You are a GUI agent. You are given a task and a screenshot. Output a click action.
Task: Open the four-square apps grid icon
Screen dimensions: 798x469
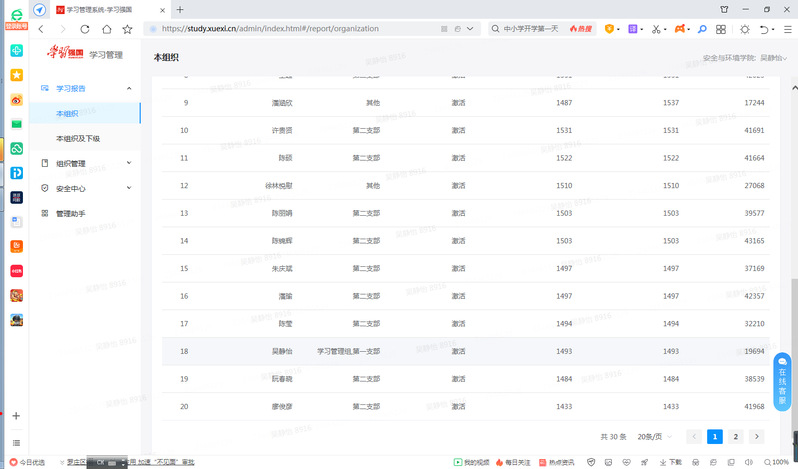(723, 29)
